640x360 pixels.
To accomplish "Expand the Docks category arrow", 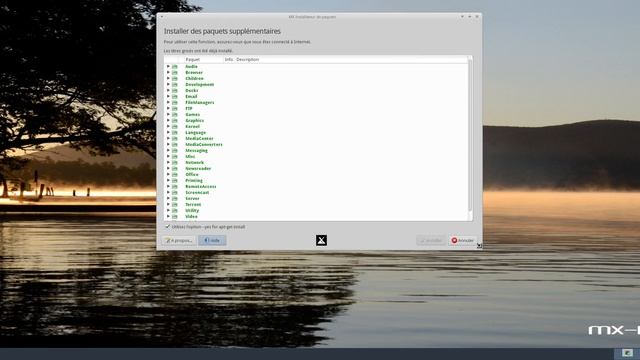I will coord(168,90).
